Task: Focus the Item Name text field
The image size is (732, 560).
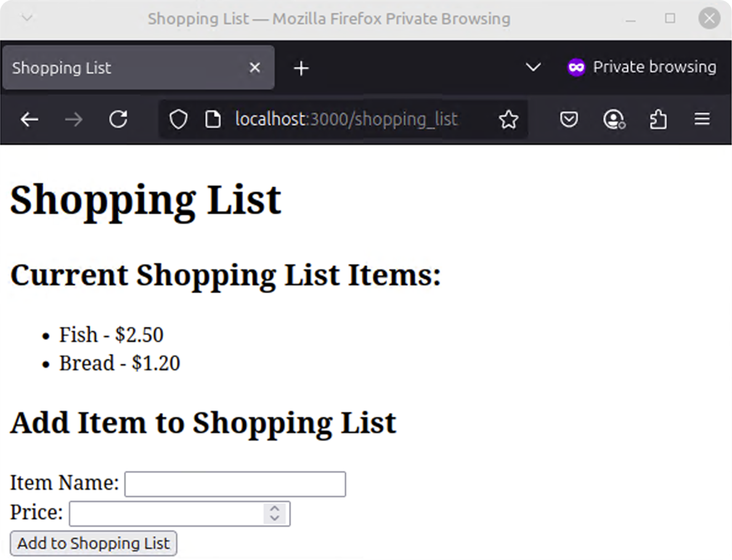Action: (x=235, y=484)
